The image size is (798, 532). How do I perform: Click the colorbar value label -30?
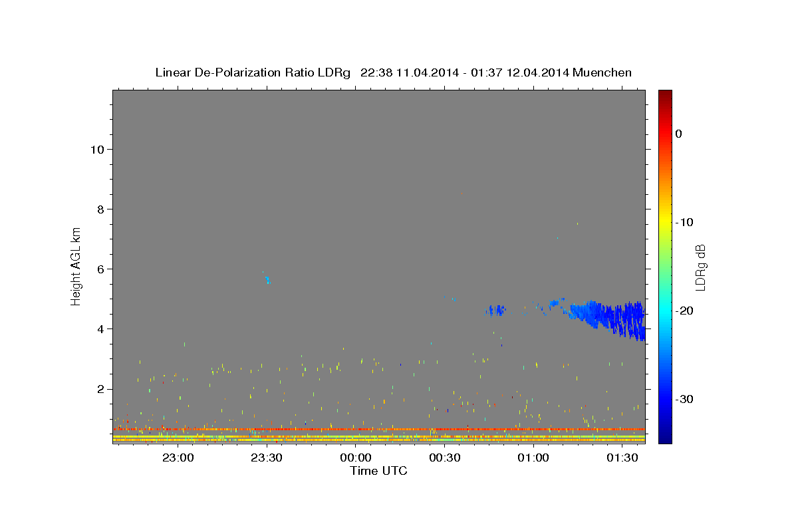point(685,399)
